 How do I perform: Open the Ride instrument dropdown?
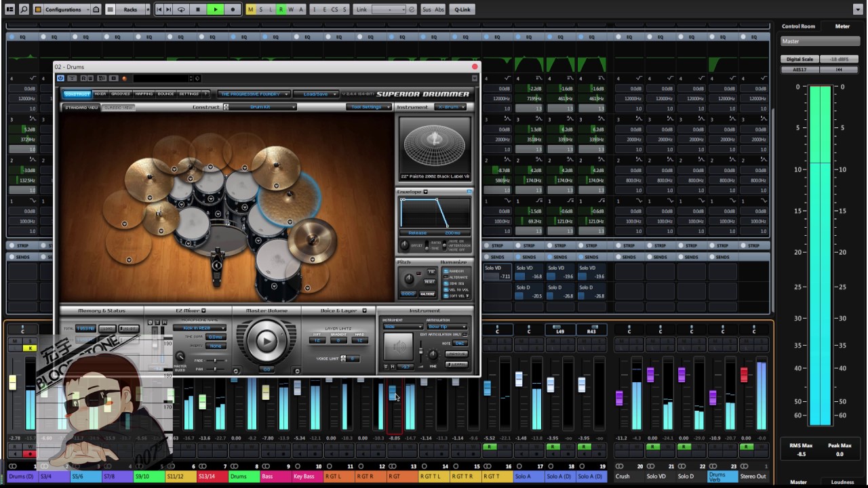point(403,327)
